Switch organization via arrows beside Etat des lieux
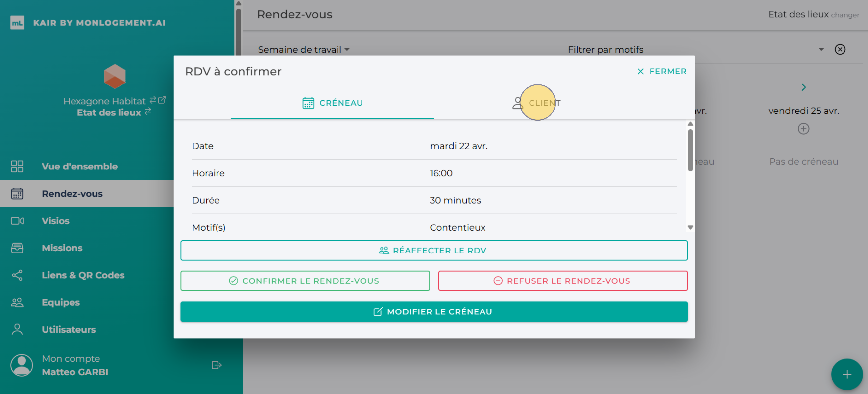868x394 pixels. [x=148, y=112]
